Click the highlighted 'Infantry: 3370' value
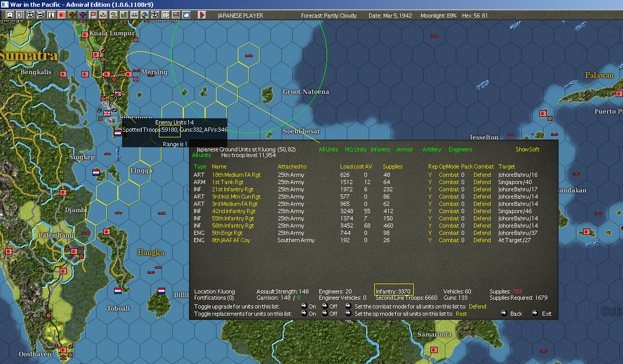 click(394, 291)
